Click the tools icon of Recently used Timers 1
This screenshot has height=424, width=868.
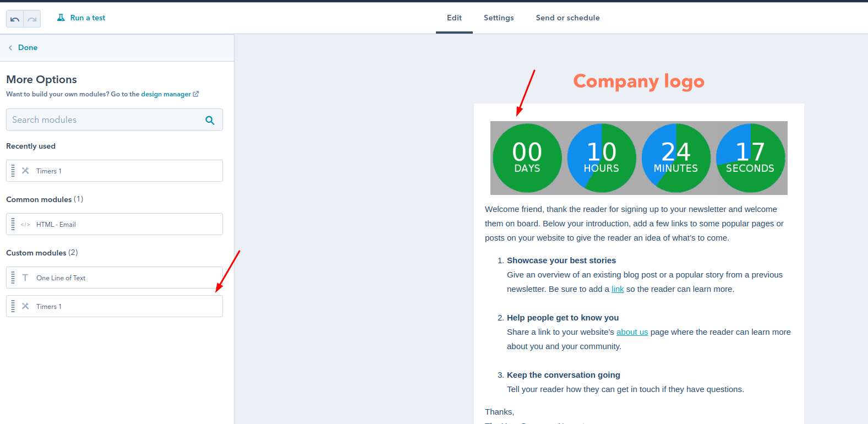pos(25,171)
